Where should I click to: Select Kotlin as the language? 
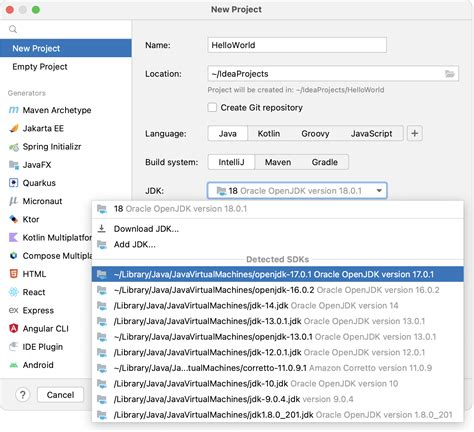pos(269,134)
